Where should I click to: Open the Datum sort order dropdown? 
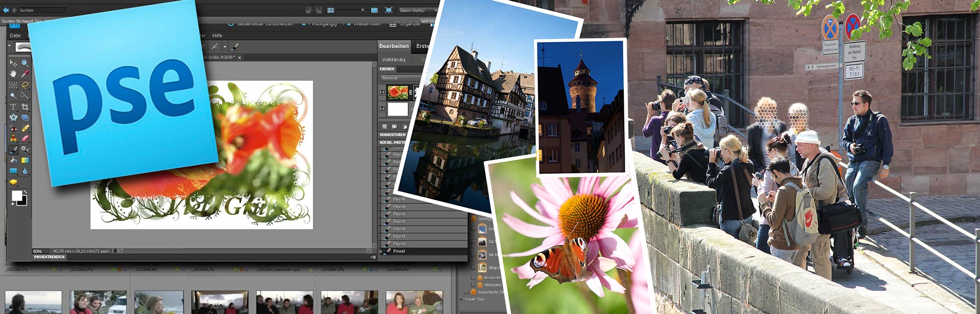[x=417, y=10]
